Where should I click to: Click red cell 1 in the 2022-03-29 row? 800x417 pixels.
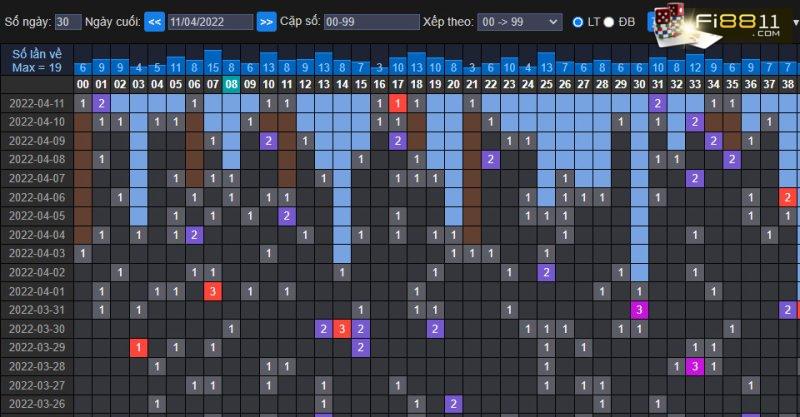[x=138, y=347]
